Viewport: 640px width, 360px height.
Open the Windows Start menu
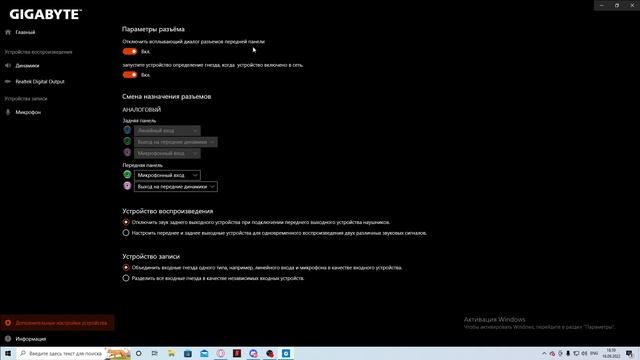tap(8, 353)
